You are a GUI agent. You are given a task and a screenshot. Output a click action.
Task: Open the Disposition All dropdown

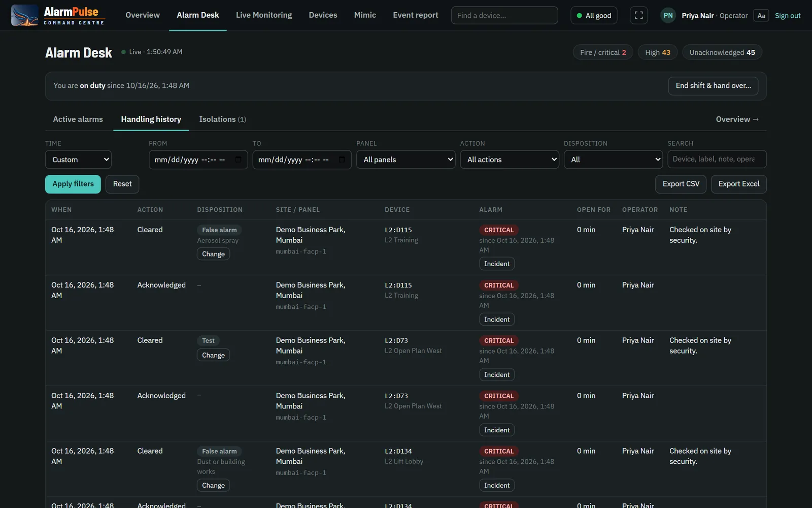613,160
